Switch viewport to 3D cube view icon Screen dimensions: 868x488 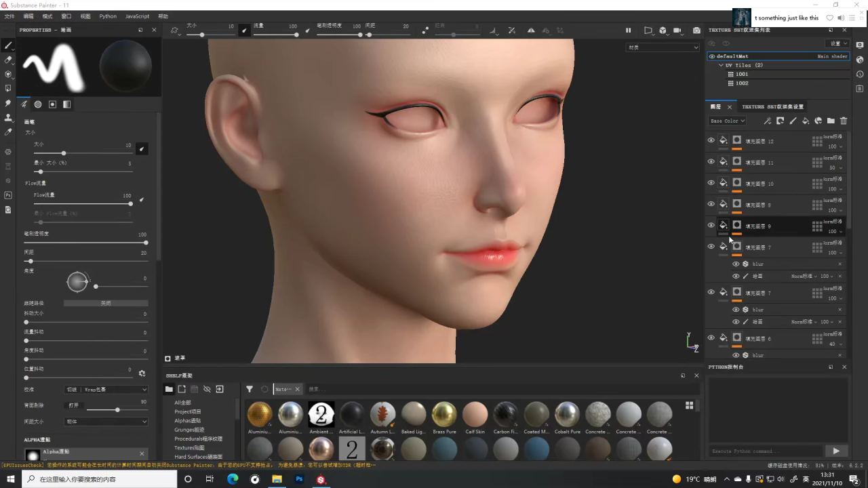(663, 30)
